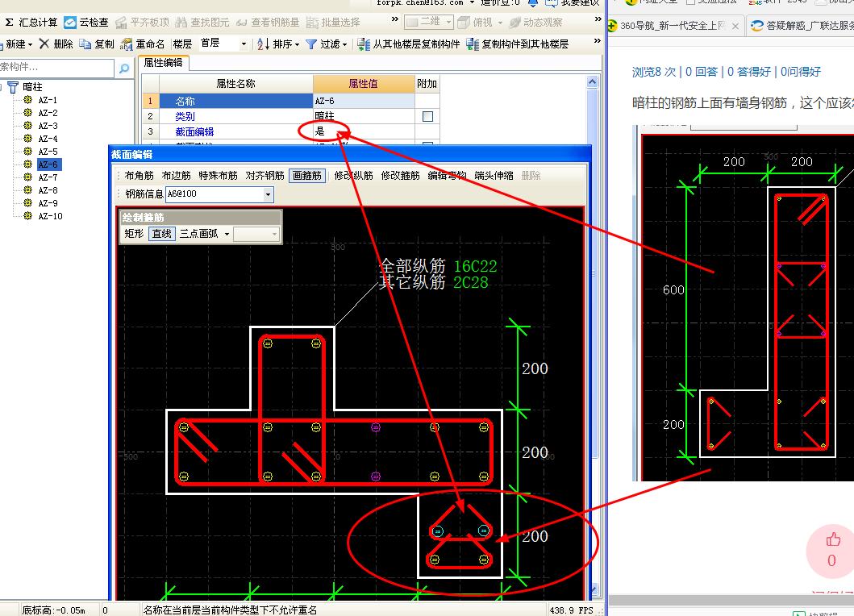Click 修改纵筋 menu item
Screen dimensions: 854x616
click(353, 176)
